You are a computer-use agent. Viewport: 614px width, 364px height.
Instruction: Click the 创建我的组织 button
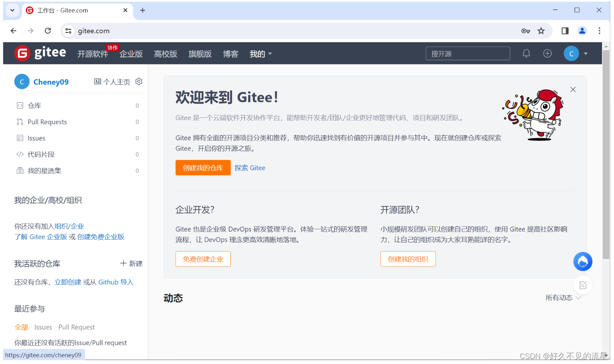pyautogui.click(x=408, y=259)
